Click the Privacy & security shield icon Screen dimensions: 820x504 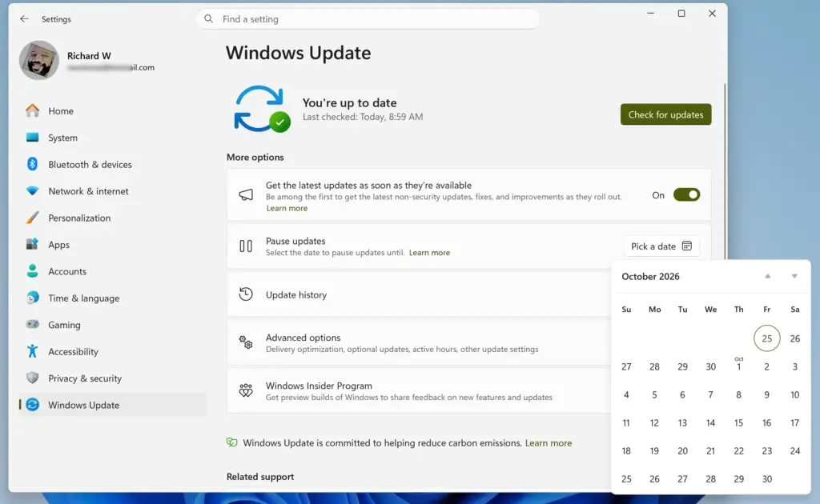point(32,378)
